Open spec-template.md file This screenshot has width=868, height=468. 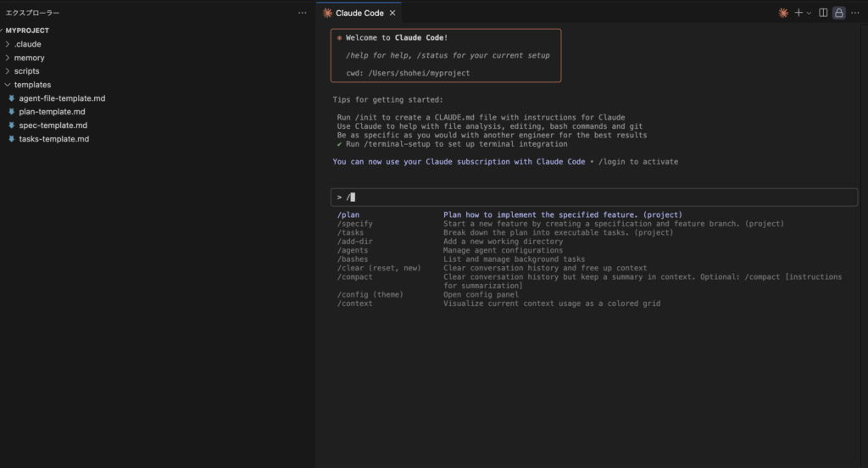tap(53, 125)
